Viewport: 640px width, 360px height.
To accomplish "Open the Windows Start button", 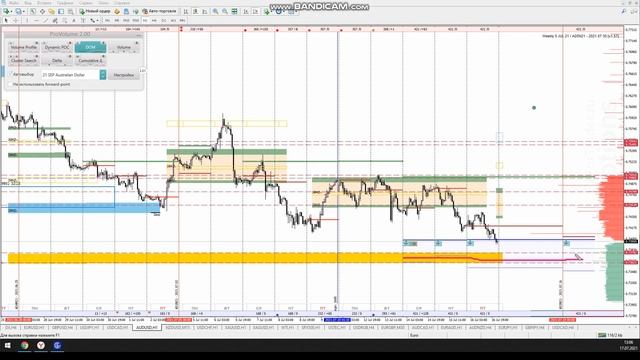I will point(7,345).
